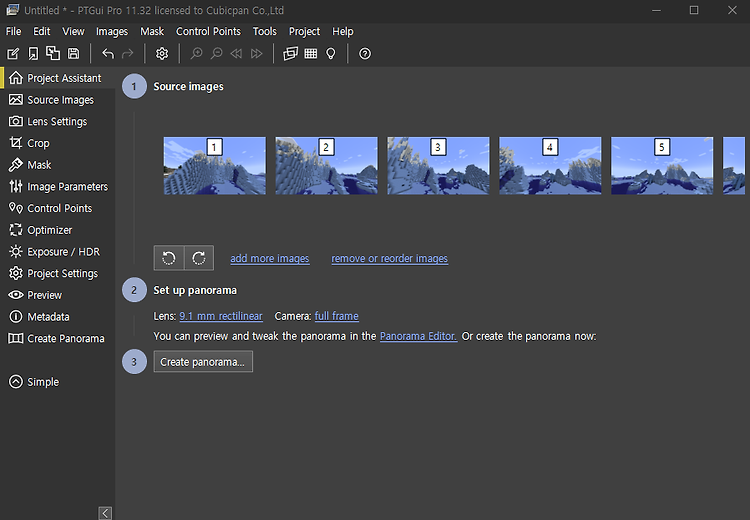Click 'remove or reorder images' link
This screenshot has width=750, height=520.
click(390, 258)
